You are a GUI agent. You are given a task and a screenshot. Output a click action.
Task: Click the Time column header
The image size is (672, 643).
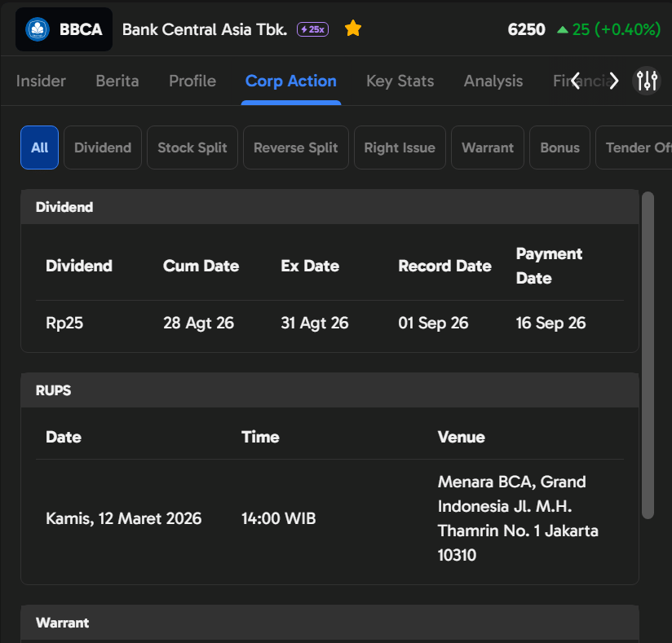coord(260,437)
